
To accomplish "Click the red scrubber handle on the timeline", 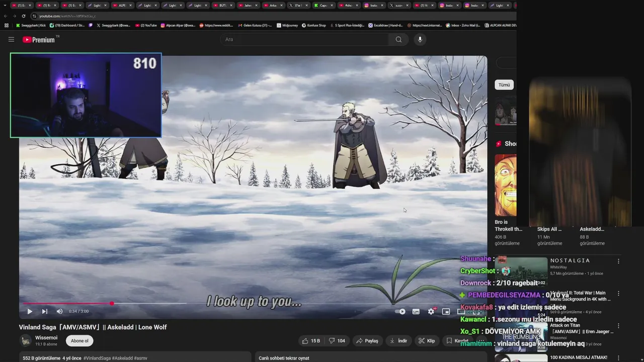I will (x=112, y=303).
